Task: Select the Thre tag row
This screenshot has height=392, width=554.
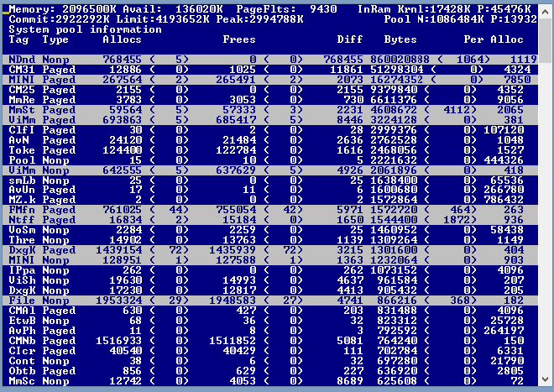Action: 270,240
